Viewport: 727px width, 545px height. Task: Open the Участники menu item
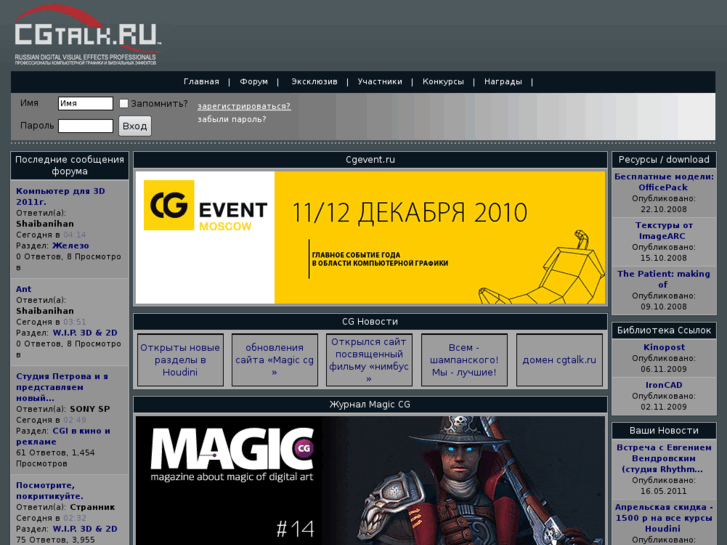click(380, 82)
